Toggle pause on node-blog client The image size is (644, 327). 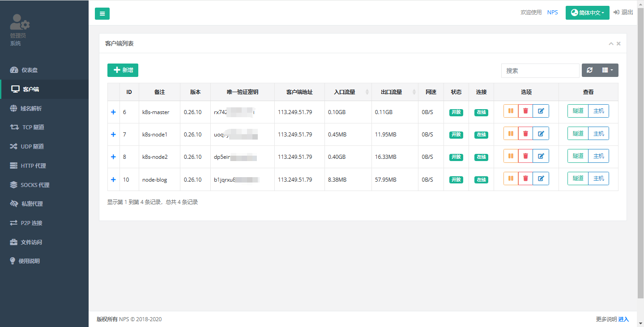pyautogui.click(x=511, y=178)
